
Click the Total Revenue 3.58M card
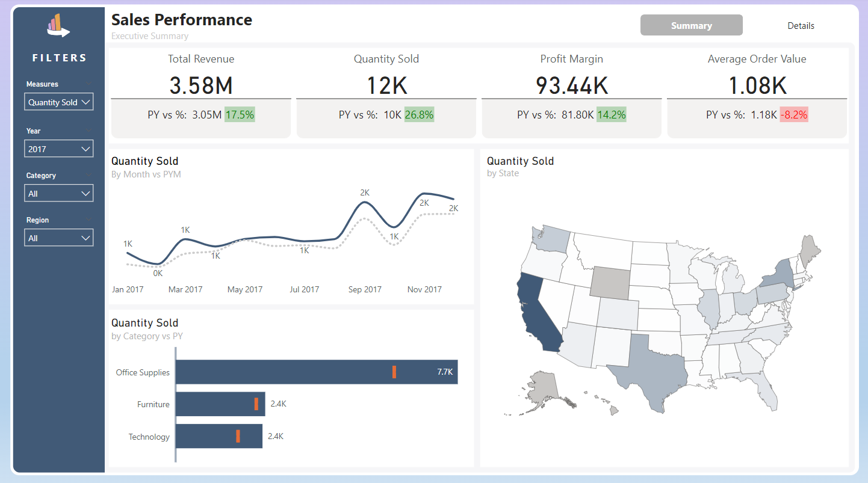pyautogui.click(x=201, y=94)
